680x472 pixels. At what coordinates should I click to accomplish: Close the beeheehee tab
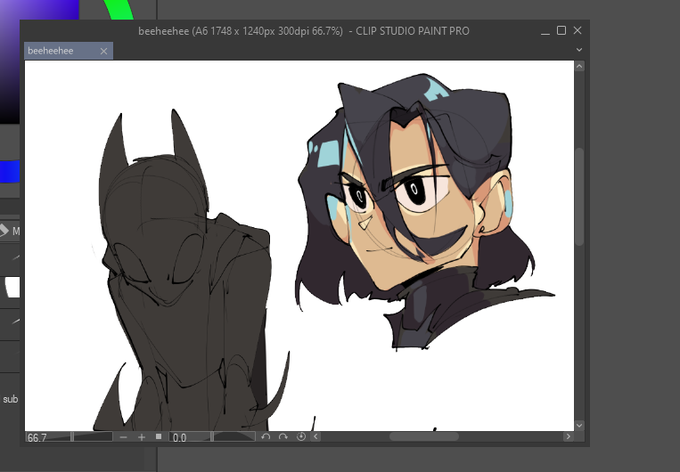pos(104,51)
